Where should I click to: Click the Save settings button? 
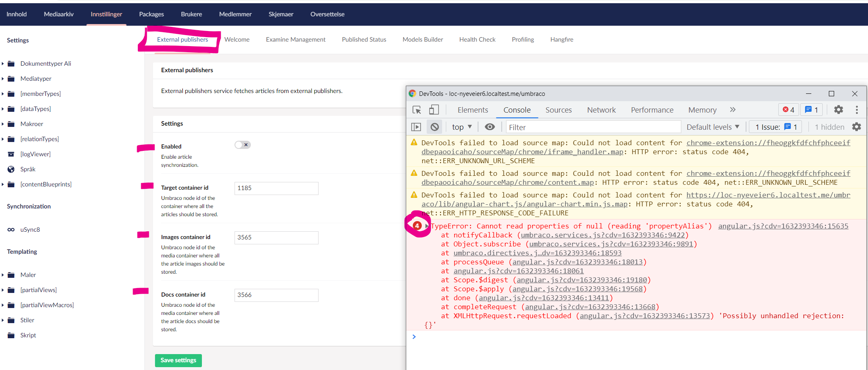click(x=178, y=360)
